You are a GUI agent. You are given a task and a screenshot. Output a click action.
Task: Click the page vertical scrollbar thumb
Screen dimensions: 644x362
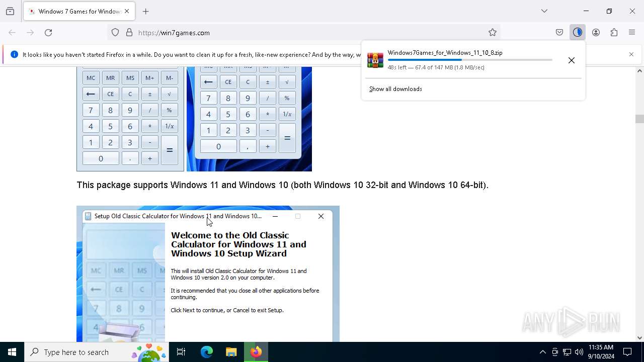639,119
